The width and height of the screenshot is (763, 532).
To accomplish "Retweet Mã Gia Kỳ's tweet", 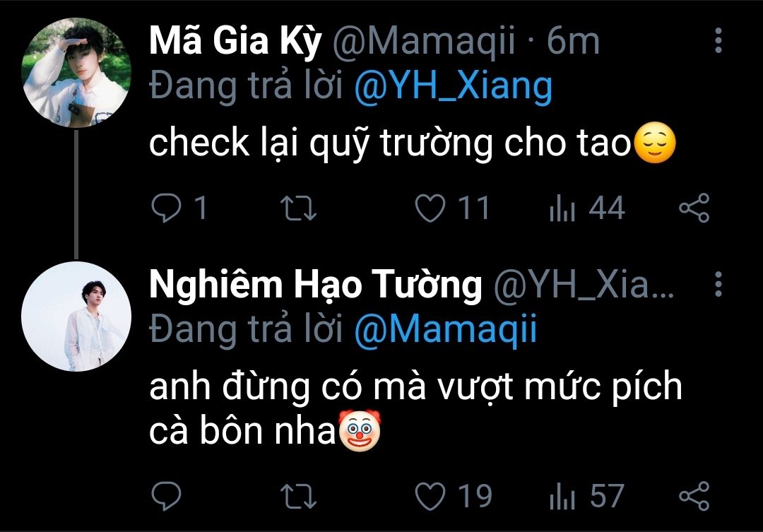I will [x=300, y=208].
